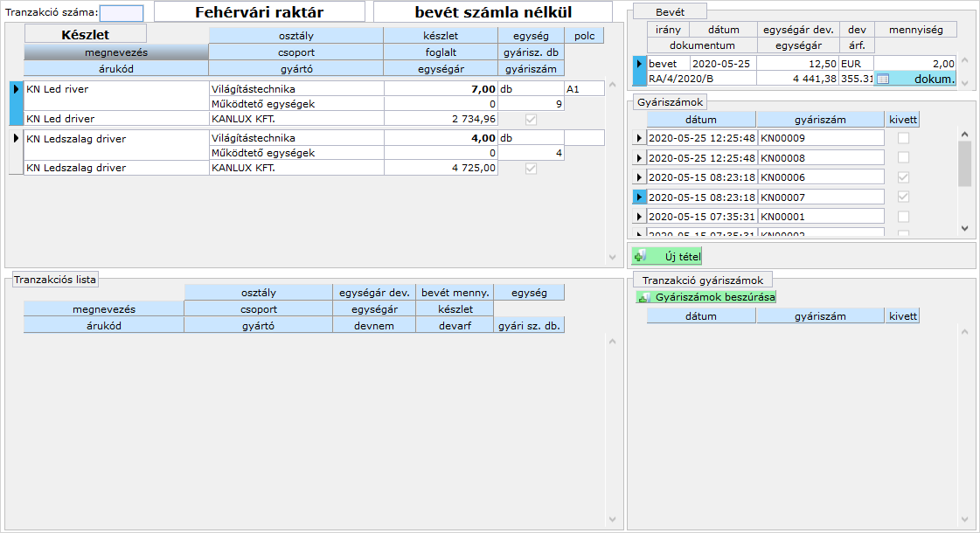Image resolution: width=980 pixels, height=533 pixels.
Task: Click the dokum. document icon
Action: [x=883, y=80]
